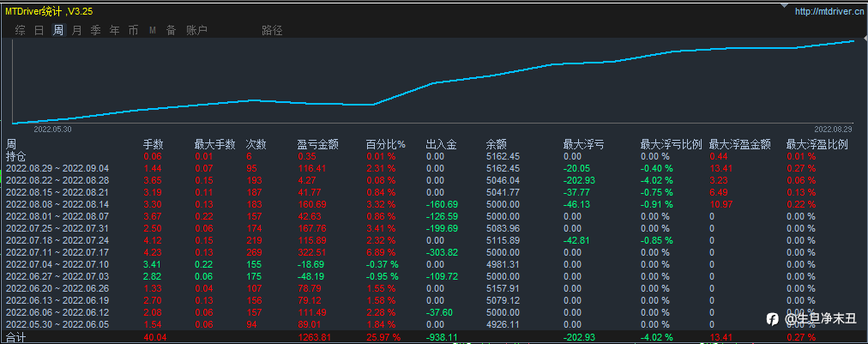Click the 周 column header
Viewport: 868px width, 344px height.
(11, 145)
